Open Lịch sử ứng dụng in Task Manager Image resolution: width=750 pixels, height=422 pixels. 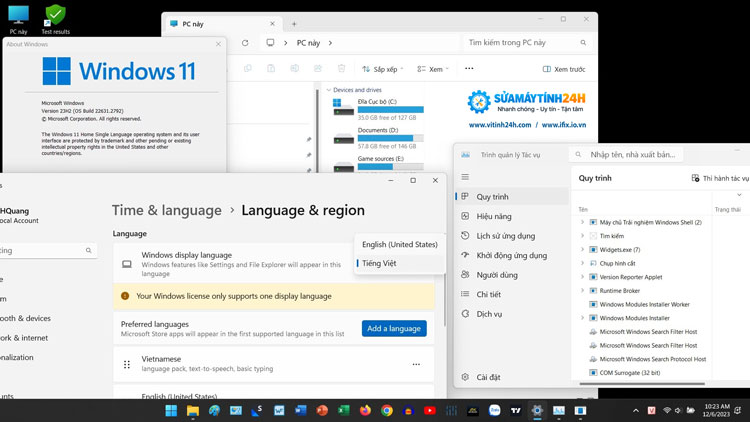pos(512,236)
